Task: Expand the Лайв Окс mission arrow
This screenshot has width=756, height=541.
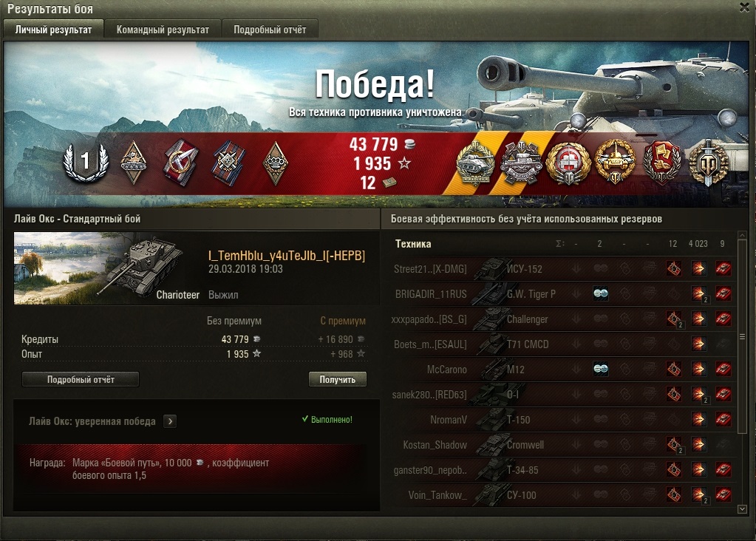Action: point(170,421)
